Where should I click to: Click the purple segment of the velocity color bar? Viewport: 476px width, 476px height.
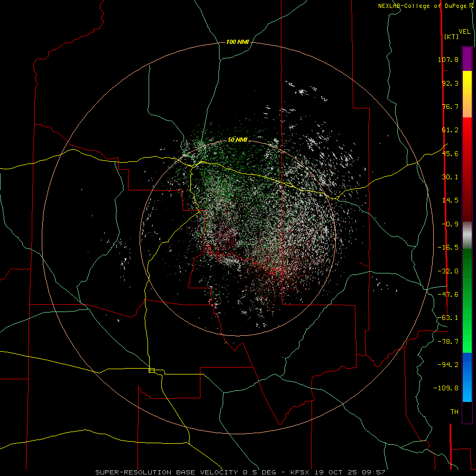(467, 59)
